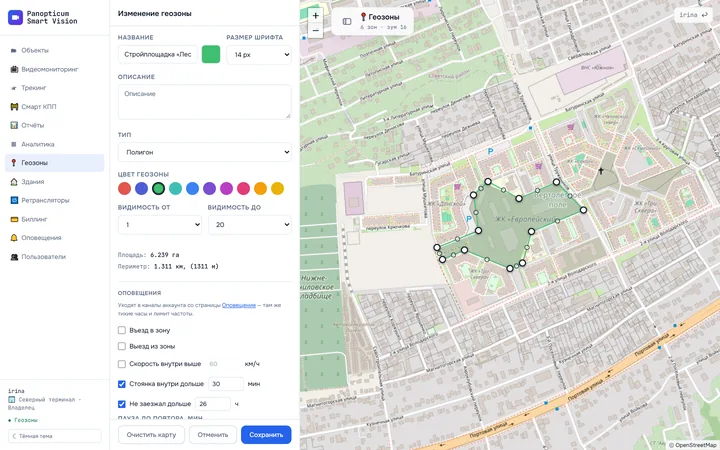Click the Описание text area

click(204, 102)
